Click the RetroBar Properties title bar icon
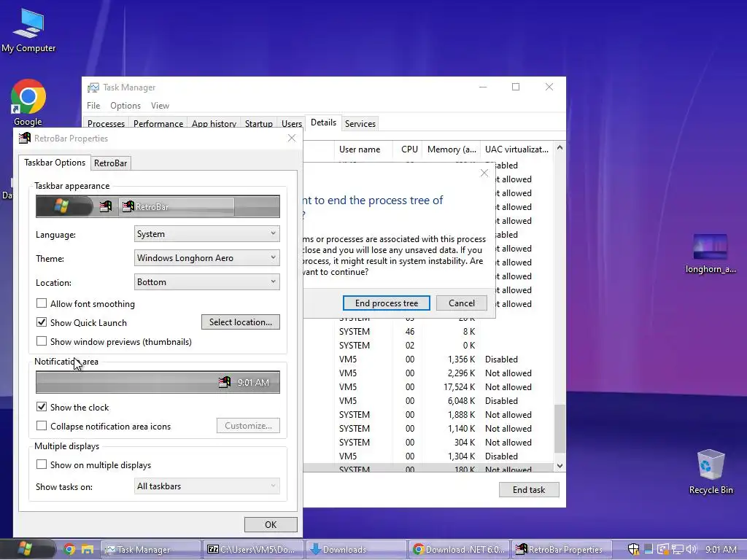The width and height of the screenshot is (747, 560). 24,138
